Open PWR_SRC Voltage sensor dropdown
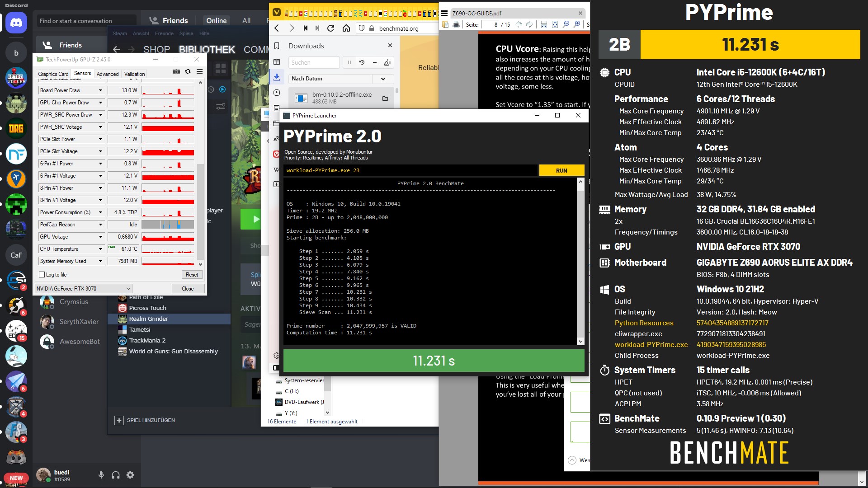Screen dimensions: 868x488 tap(100, 127)
